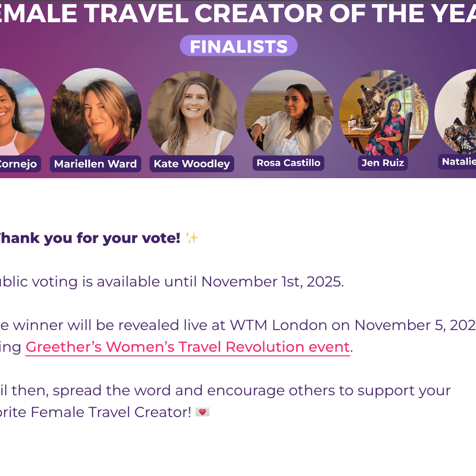Click the Mariellen Ward name label
The height and width of the screenshot is (476, 476).
(95, 164)
